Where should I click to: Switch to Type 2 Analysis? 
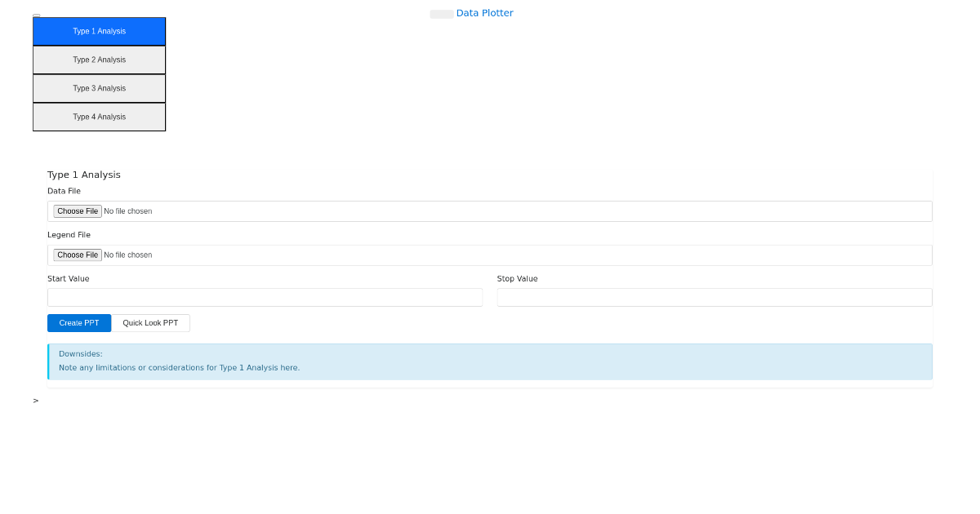pos(99,60)
